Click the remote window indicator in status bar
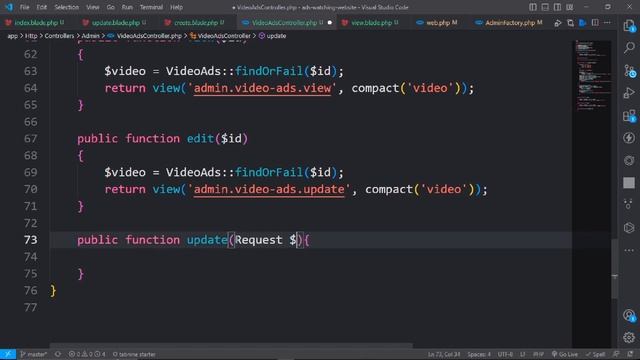The image size is (640, 360). click(x=8, y=354)
